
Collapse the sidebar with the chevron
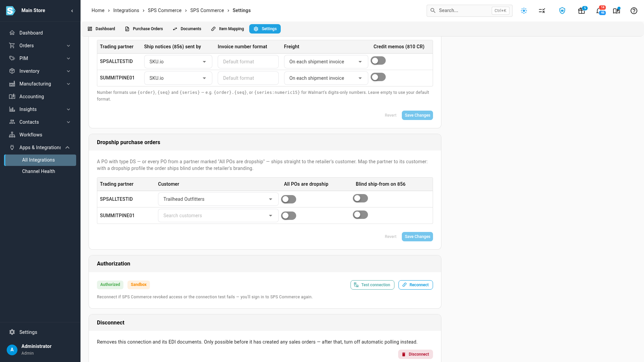coord(72,11)
